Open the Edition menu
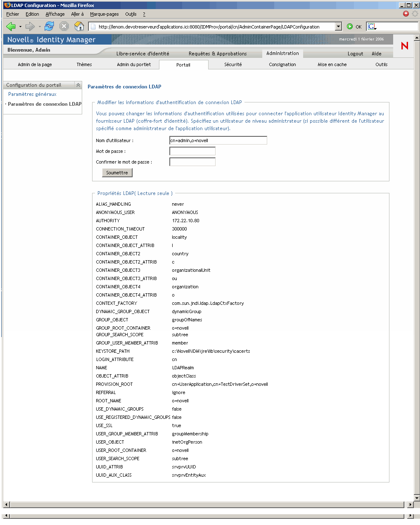Viewport: 420px width, 525px height. click(32, 14)
